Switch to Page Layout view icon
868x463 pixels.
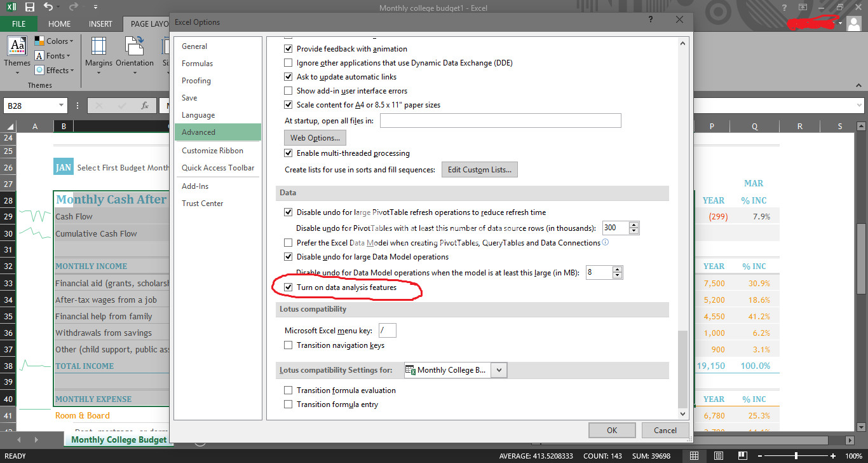718,456
